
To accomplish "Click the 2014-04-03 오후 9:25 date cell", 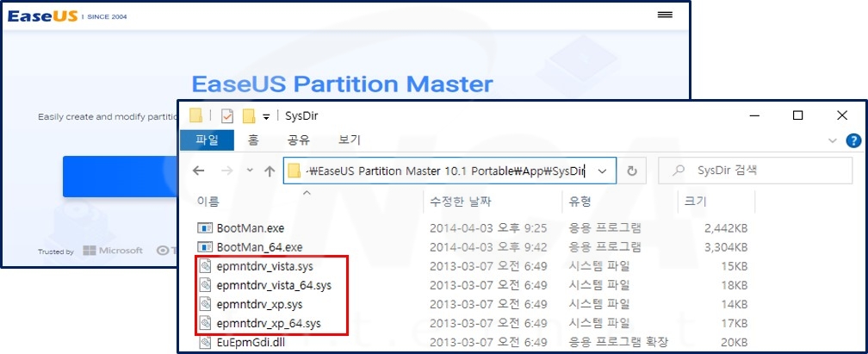I will 488,227.
